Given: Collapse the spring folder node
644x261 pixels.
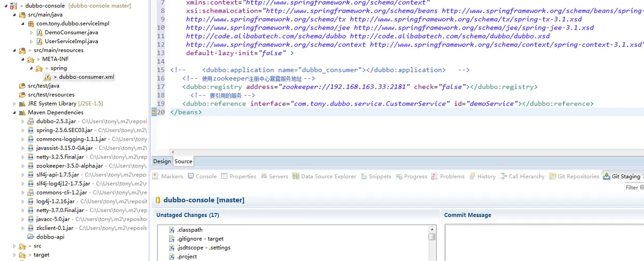Looking at the screenshot, I should pos(32,68).
